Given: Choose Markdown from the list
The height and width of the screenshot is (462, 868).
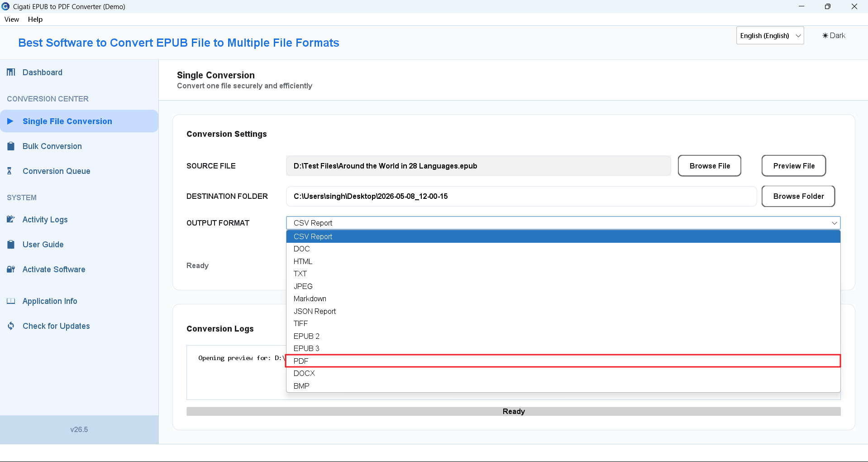Looking at the screenshot, I should tap(563, 299).
